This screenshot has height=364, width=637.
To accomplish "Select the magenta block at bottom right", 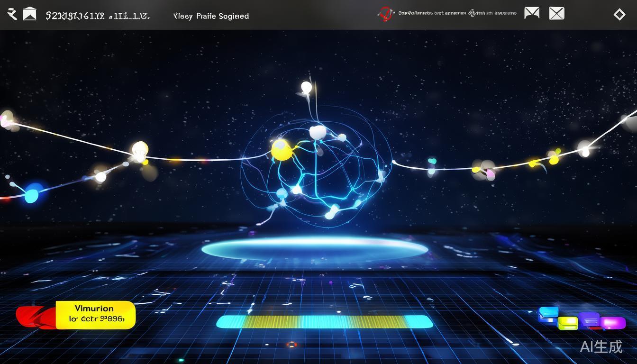I will (x=612, y=323).
